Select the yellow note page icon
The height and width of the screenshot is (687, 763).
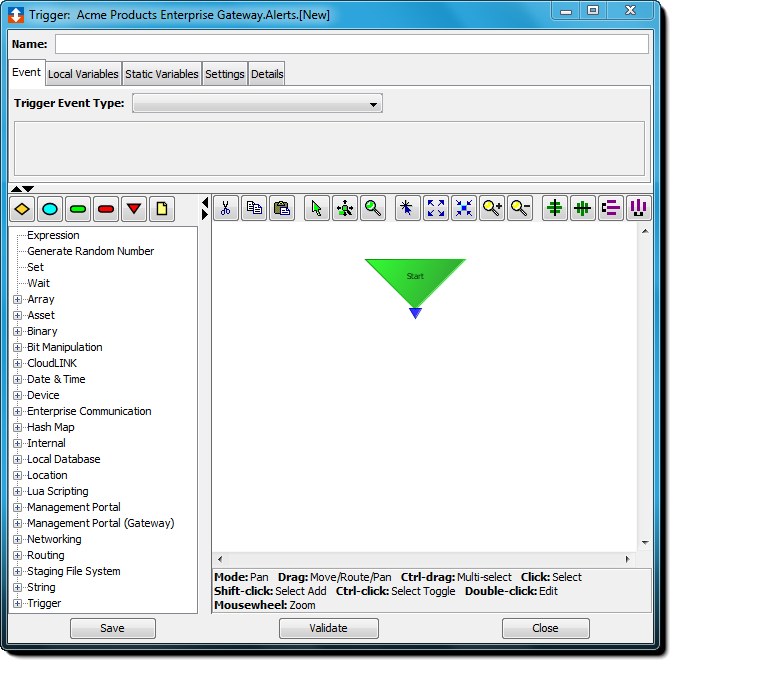pyautogui.click(x=162, y=209)
